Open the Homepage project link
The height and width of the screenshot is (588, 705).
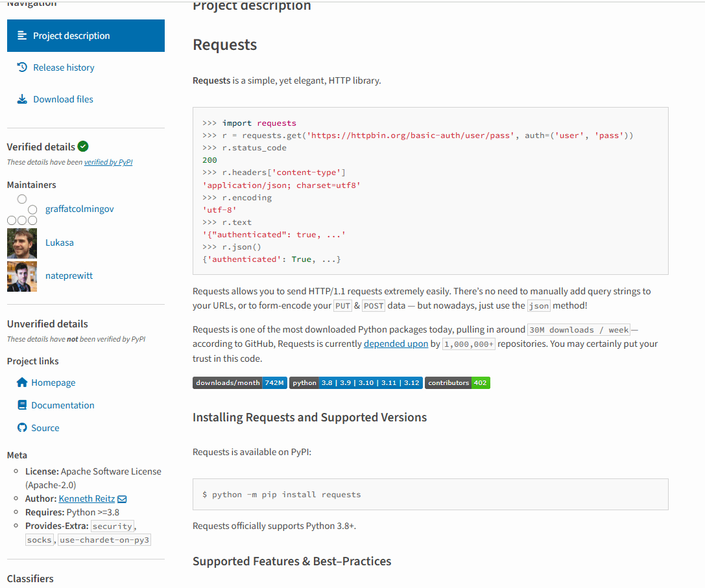(53, 382)
